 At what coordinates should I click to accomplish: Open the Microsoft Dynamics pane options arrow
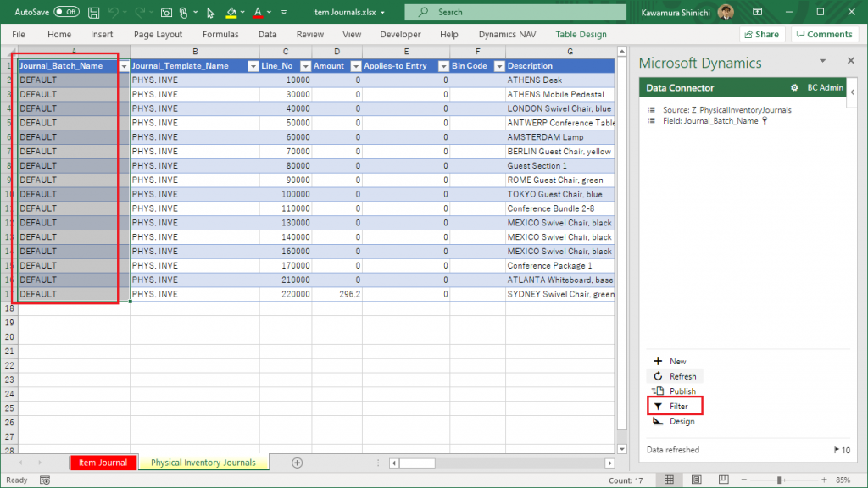(x=822, y=61)
